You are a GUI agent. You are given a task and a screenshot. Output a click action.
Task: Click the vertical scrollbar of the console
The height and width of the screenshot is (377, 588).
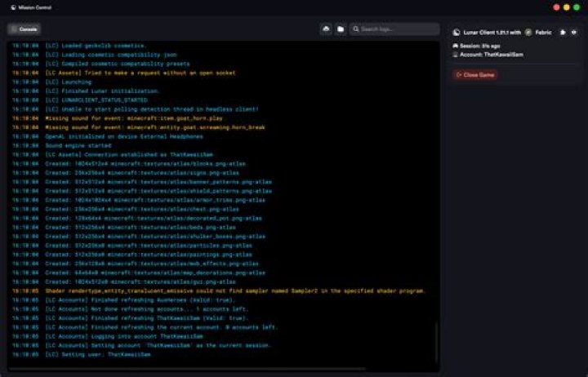(436, 343)
